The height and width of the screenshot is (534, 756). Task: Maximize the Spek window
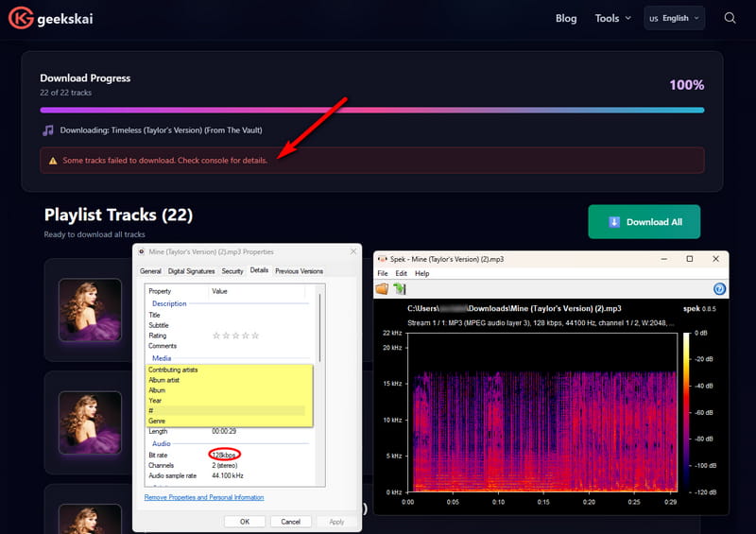point(690,259)
